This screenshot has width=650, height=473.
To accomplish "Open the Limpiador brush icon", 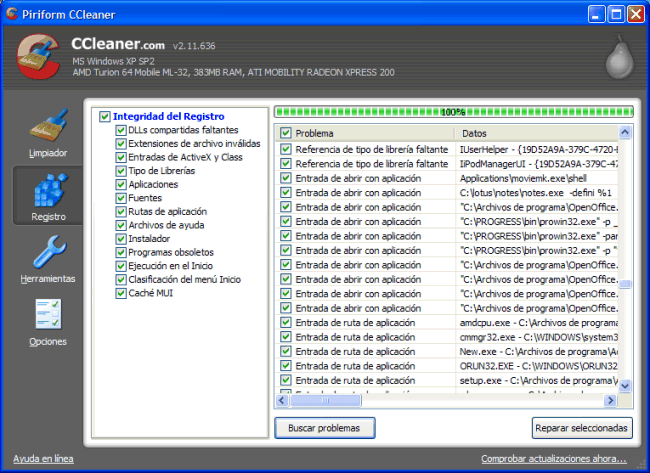I will click(x=49, y=126).
